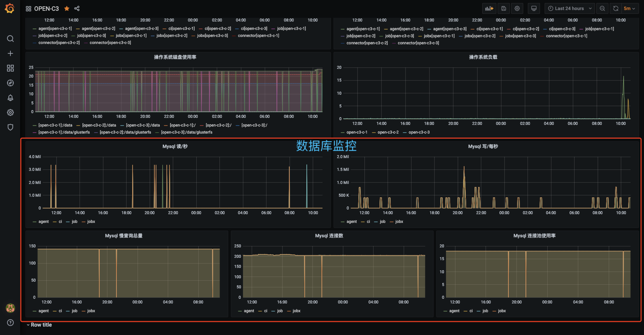Open dashboard settings gear in top bar
Image resolution: width=644 pixels, height=335 pixels.
(517, 9)
